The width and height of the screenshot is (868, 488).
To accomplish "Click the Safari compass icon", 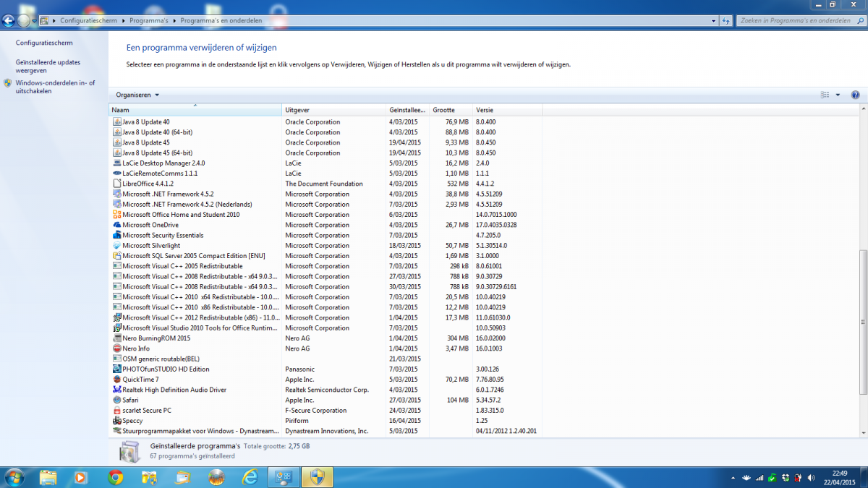I will click(x=117, y=400).
